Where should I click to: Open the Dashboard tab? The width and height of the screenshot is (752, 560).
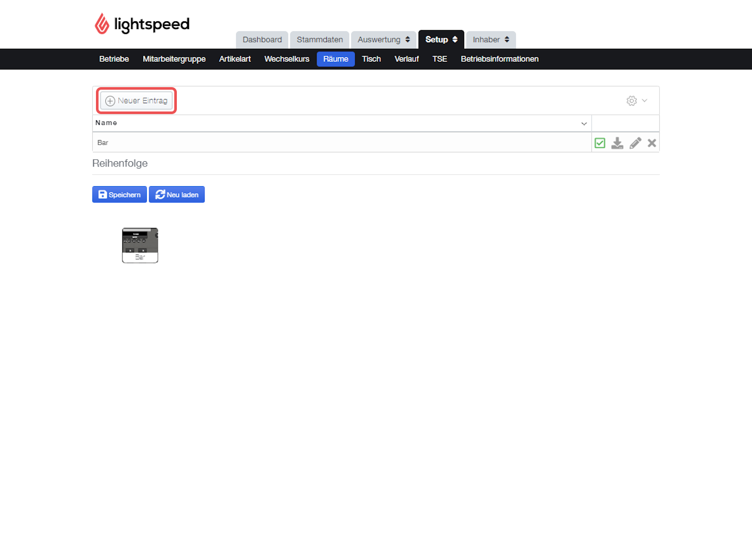pos(262,40)
